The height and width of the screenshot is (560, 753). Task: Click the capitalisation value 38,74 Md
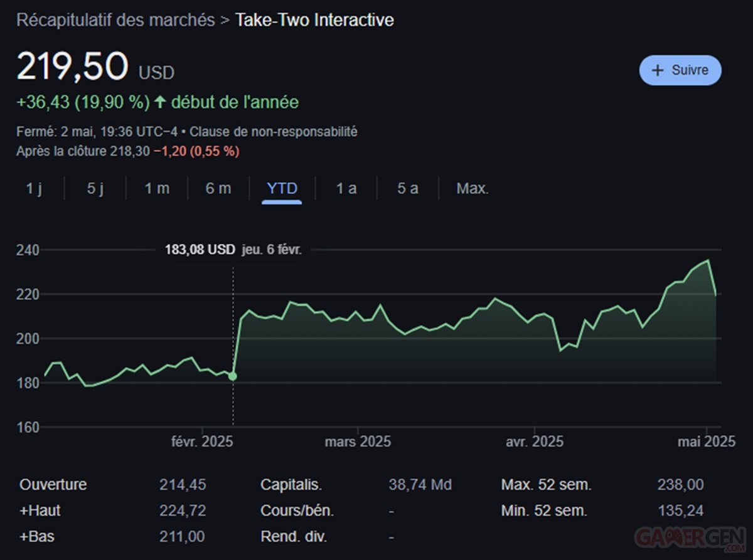(x=420, y=485)
